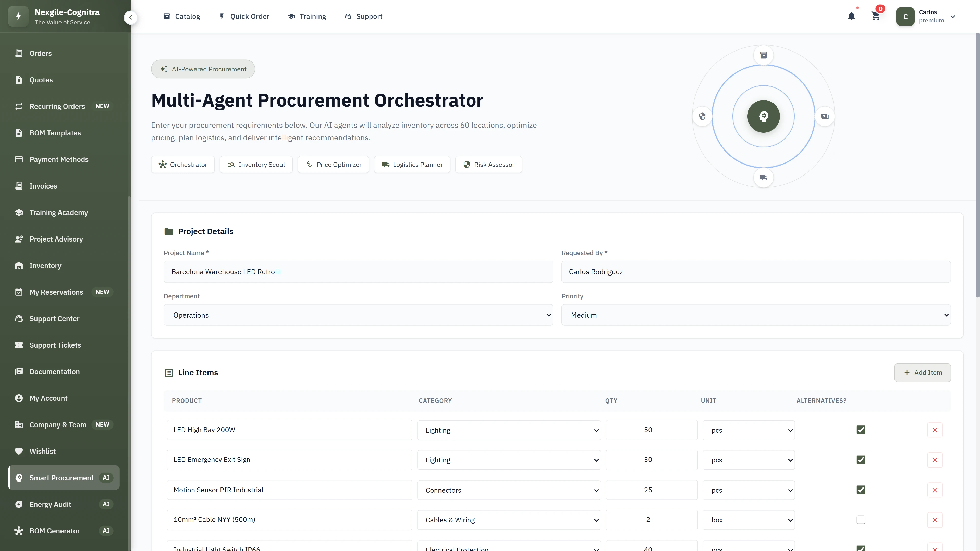The image size is (980, 551).
Task: Click the notification bell icon
Action: [x=851, y=16]
